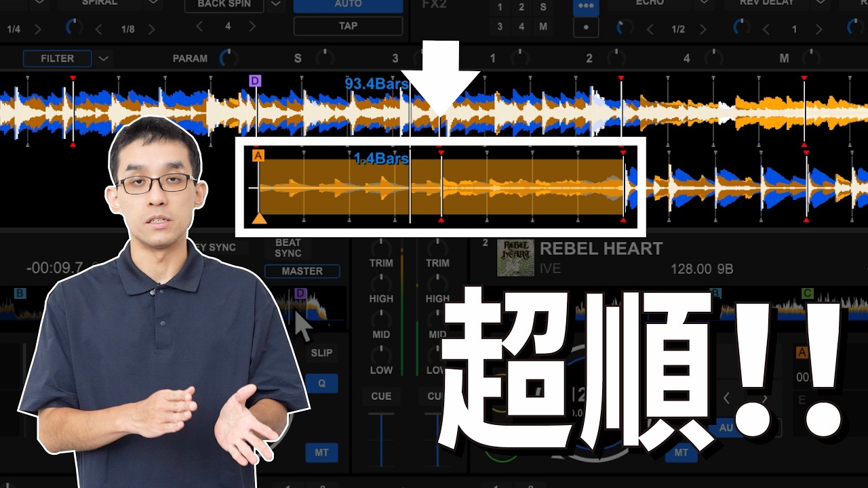The height and width of the screenshot is (488, 868).
Task: Assign FX to the S sampler button
Action: click(x=543, y=7)
